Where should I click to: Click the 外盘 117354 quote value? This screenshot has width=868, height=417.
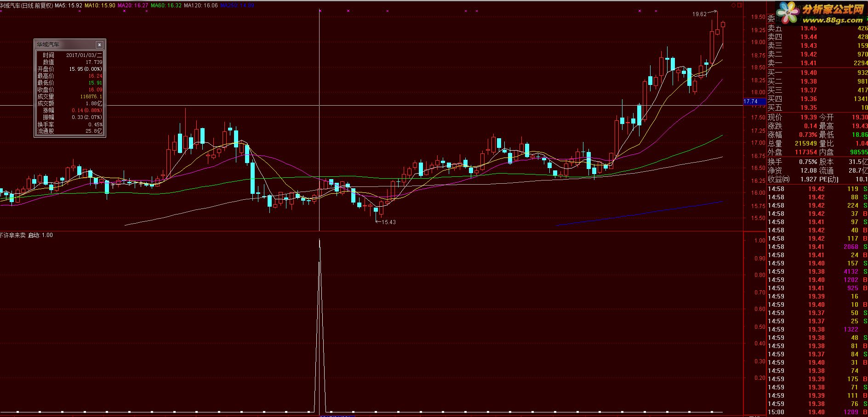point(806,152)
